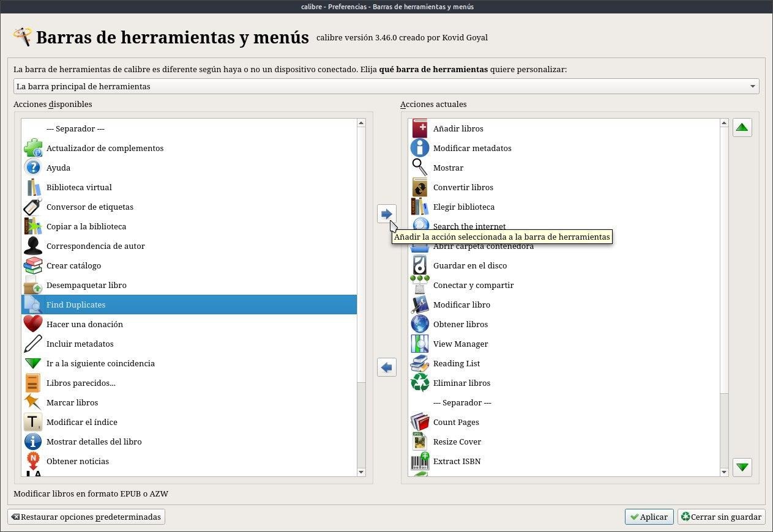Select the Añadir libros red book icon
773x532 pixels.
click(420, 128)
